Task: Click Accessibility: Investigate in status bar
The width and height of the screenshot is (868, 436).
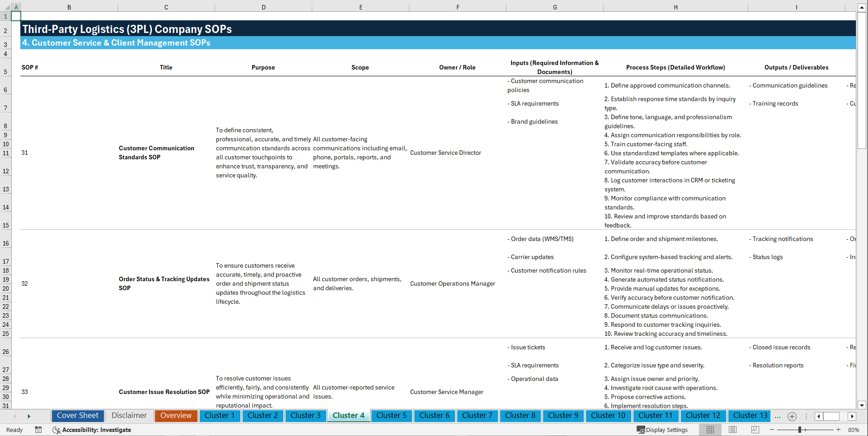Action: click(x=97, y=430)
